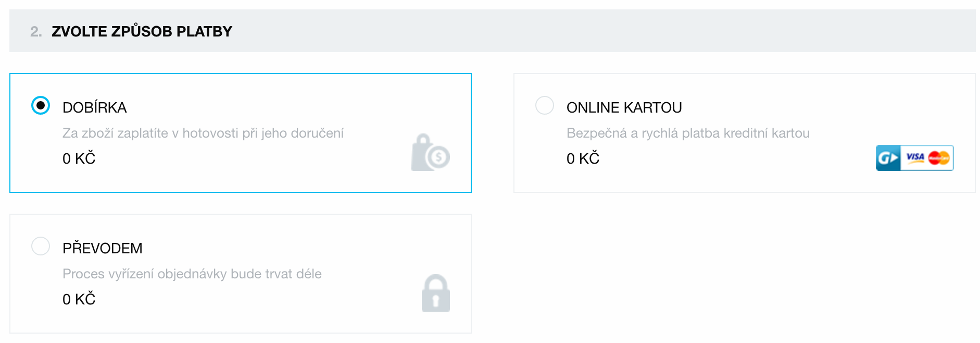Click the ONLINE KARTOU label

pyautogui.click(x=624, y=107)
